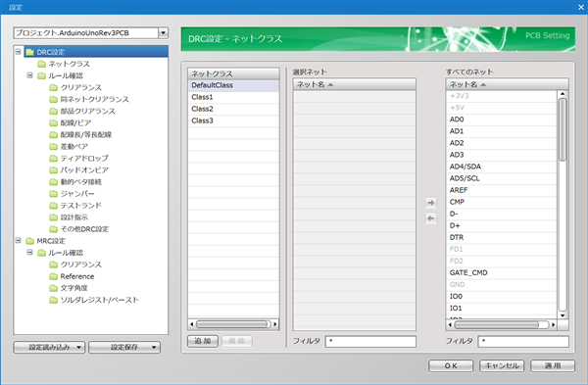Screen dimensions: 588x385
Task: Select Class1 in net class list
Action: (233, 97)
